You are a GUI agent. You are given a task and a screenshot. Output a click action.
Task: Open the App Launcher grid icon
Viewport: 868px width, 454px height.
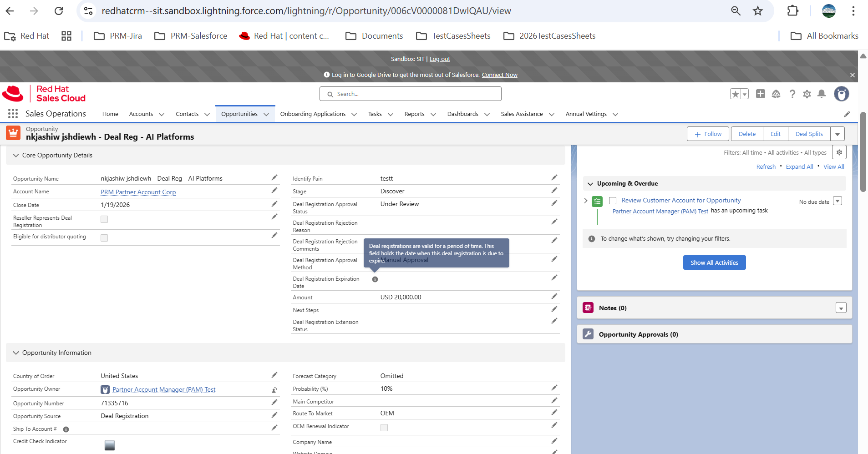[13, 114]
